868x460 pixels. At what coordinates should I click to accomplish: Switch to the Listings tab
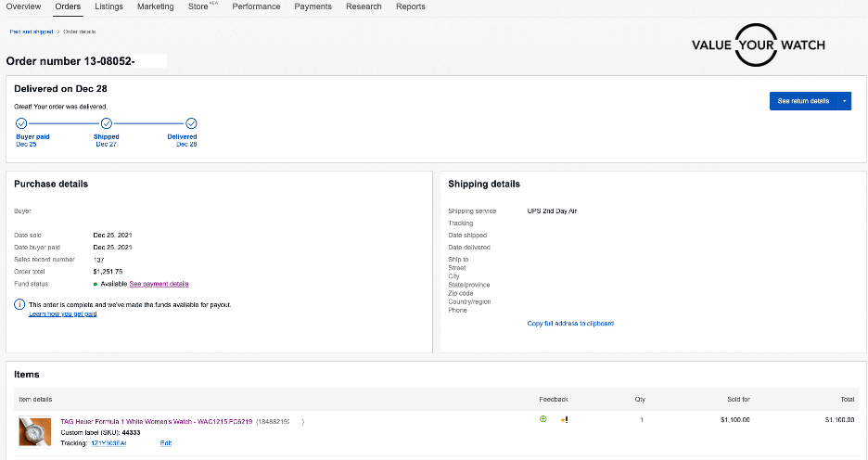point(108,6)
